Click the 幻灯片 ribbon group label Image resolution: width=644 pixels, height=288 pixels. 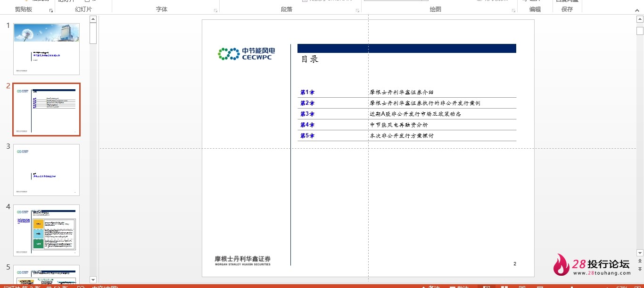(83, 9)
